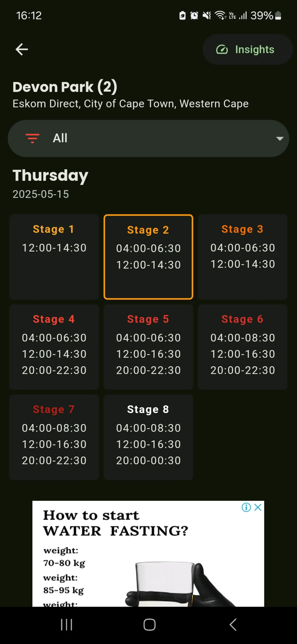The height and width of the screenshot is (644, 297).
Task: Open the Stage 7 schedule card
Action: click(x=54, y=437)
